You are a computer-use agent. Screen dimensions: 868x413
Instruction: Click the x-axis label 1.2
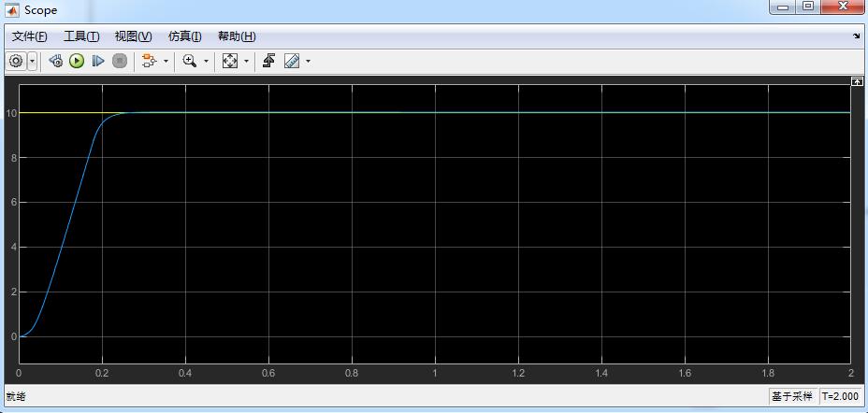(x=518, y=373)
